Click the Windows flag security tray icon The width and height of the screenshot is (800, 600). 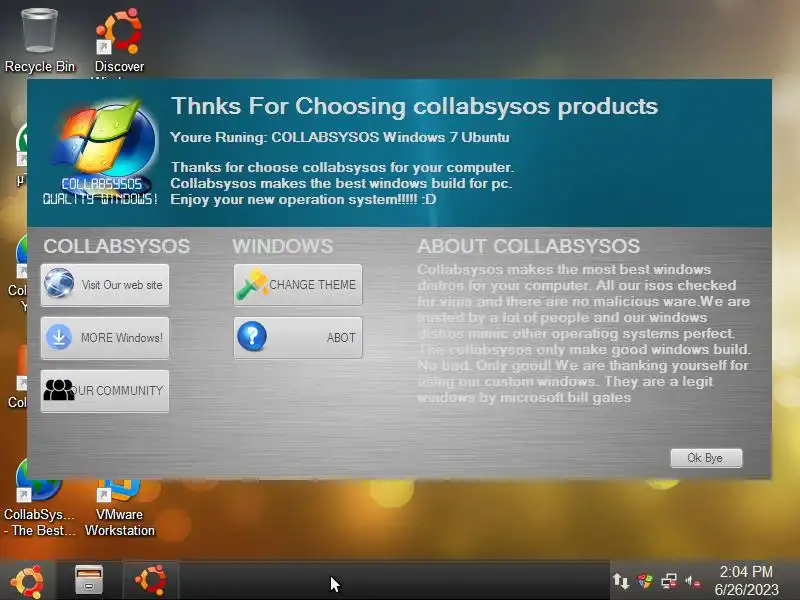(x=645, y=581)
